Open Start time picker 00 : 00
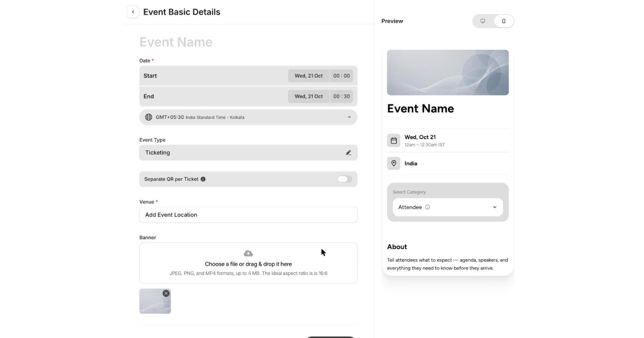Viewport: 644px width, 338px height. tap(342, 76)
